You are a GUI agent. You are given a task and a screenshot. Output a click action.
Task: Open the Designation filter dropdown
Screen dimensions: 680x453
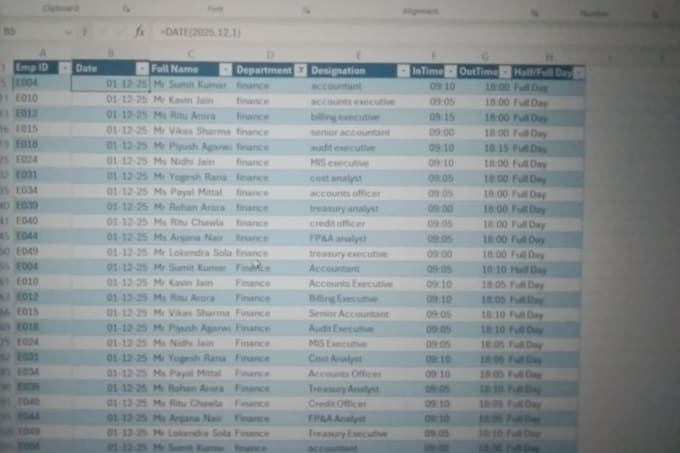click(403, 71)
